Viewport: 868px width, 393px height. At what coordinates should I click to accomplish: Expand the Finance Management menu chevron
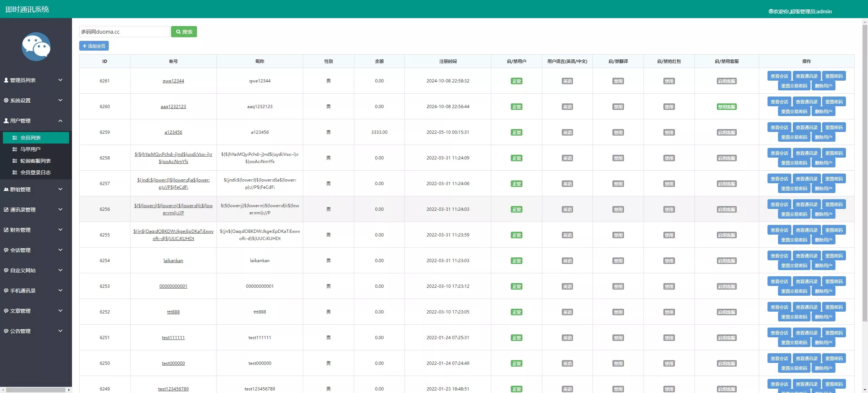(x=60, y=230)
